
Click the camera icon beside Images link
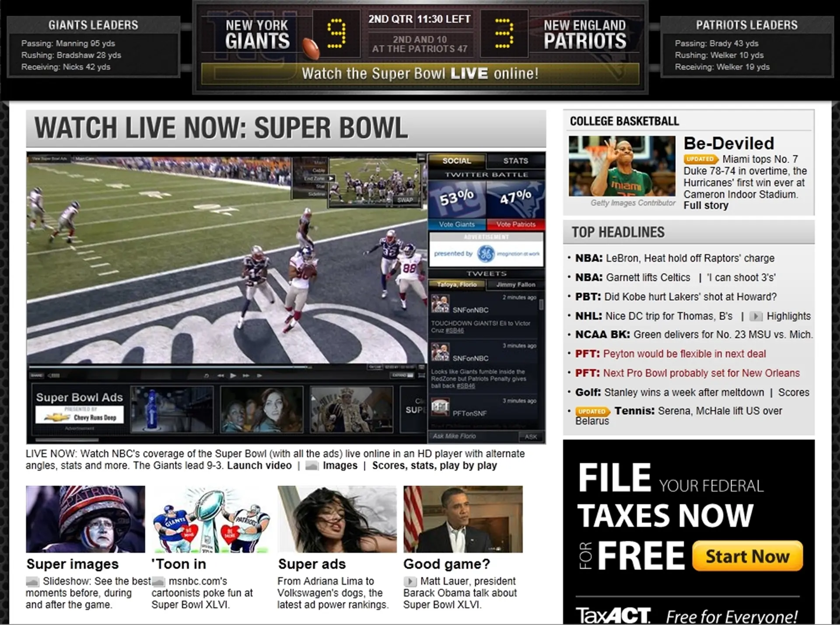click(312, 466)
